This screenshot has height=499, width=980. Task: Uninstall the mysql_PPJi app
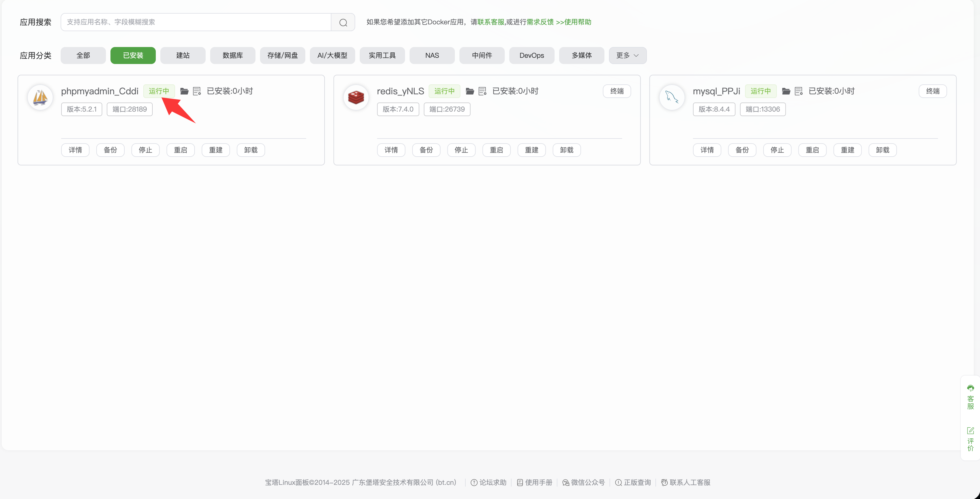point(882,150)
